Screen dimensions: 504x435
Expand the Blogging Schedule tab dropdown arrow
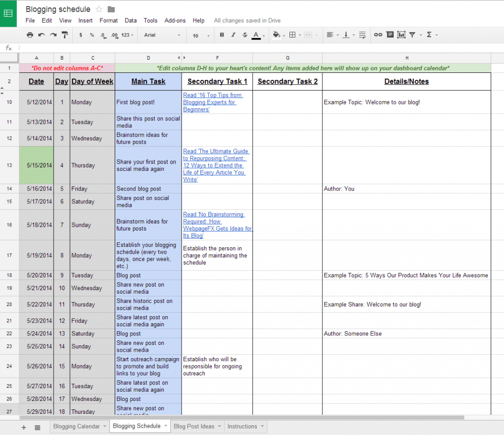coord(166,426)
